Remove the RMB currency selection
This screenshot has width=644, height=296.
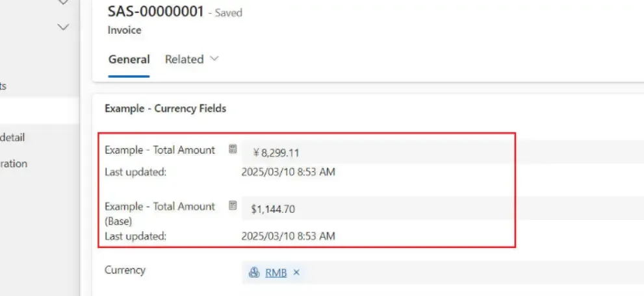[296, 273]
